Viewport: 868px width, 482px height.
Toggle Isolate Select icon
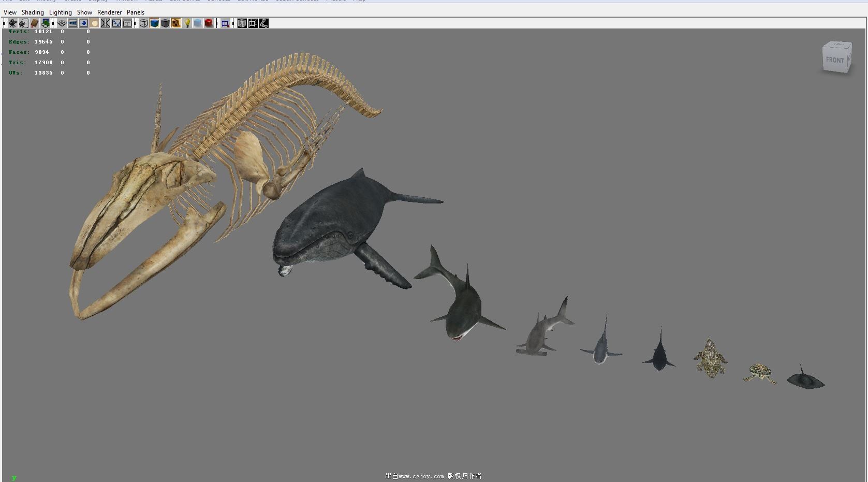pos(225,23)
